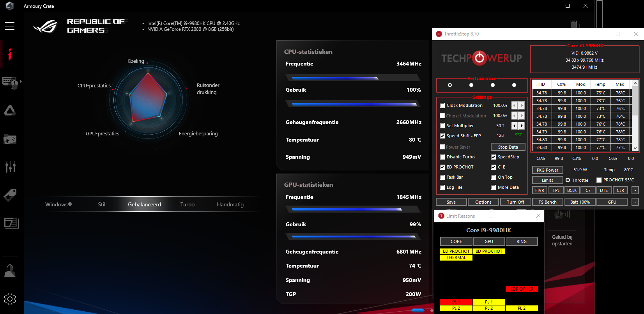Enable the More Data checkbox

click(494, 187)
